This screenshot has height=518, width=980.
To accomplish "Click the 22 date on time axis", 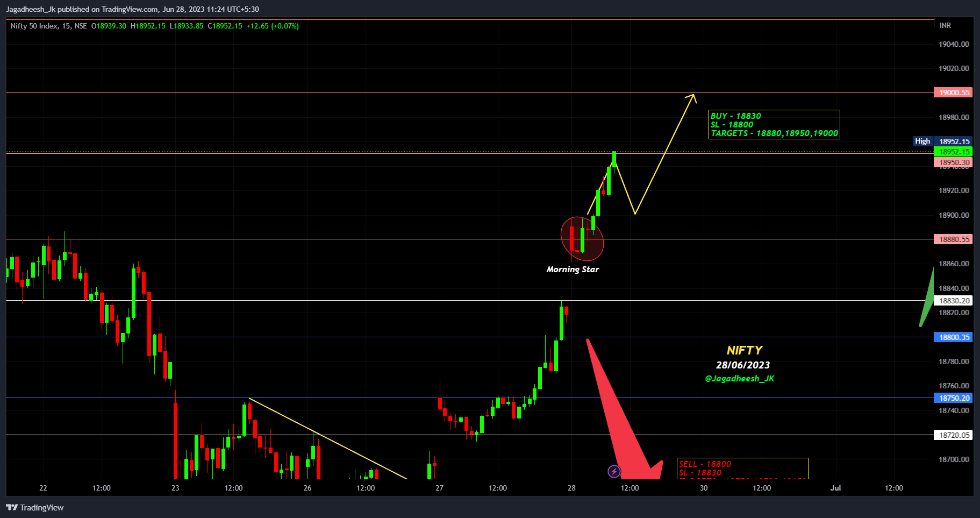I will coord(43,488).
